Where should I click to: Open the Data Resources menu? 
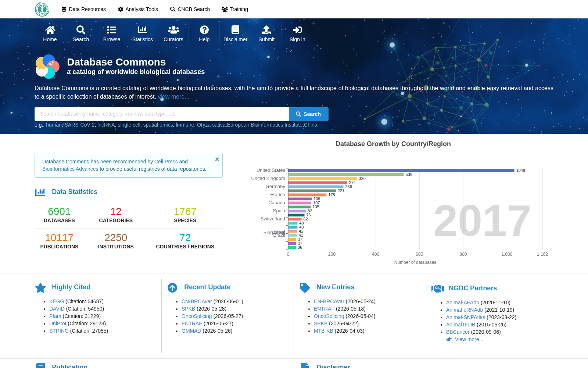click(83, 9)
